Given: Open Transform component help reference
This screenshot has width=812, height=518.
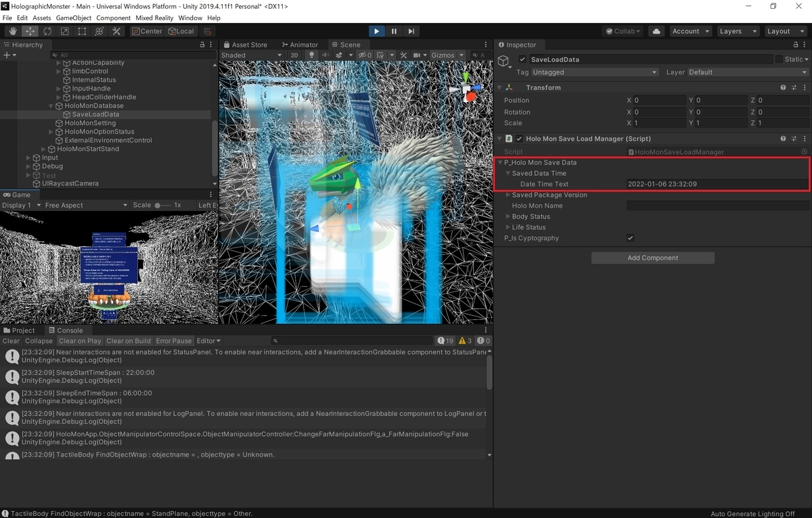Looking at the screenshot, I should click(x=783, y=87).
